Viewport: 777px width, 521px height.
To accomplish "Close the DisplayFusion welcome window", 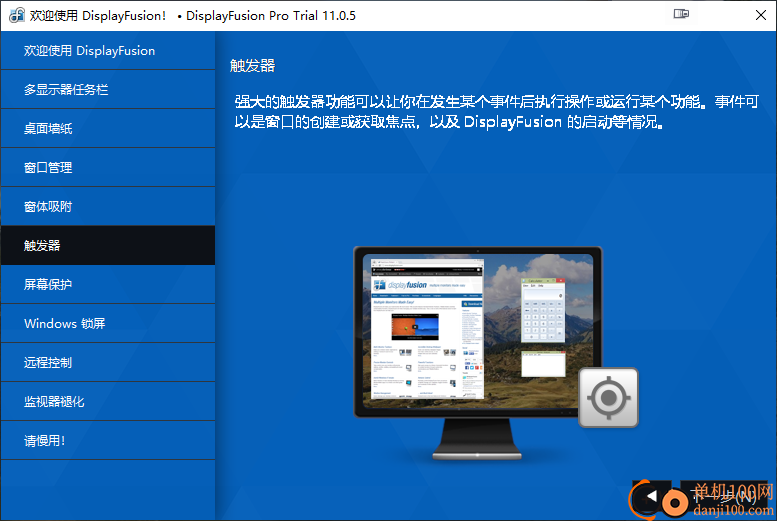I will (761, 15).
